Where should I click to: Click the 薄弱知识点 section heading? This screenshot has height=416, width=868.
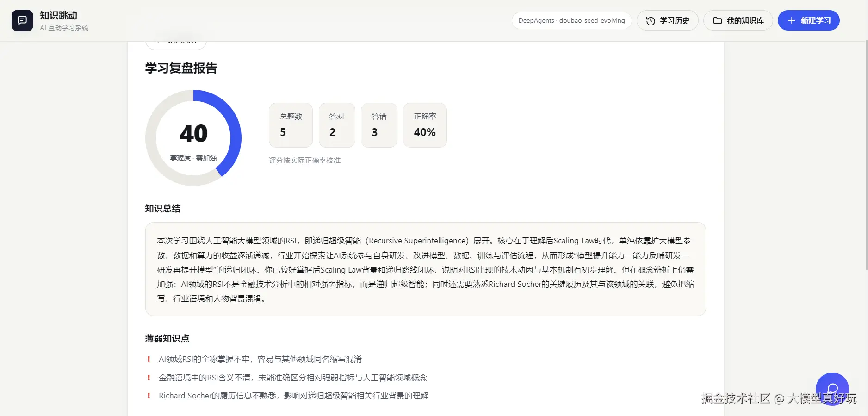pyautogui.click(x=167, y=339)
